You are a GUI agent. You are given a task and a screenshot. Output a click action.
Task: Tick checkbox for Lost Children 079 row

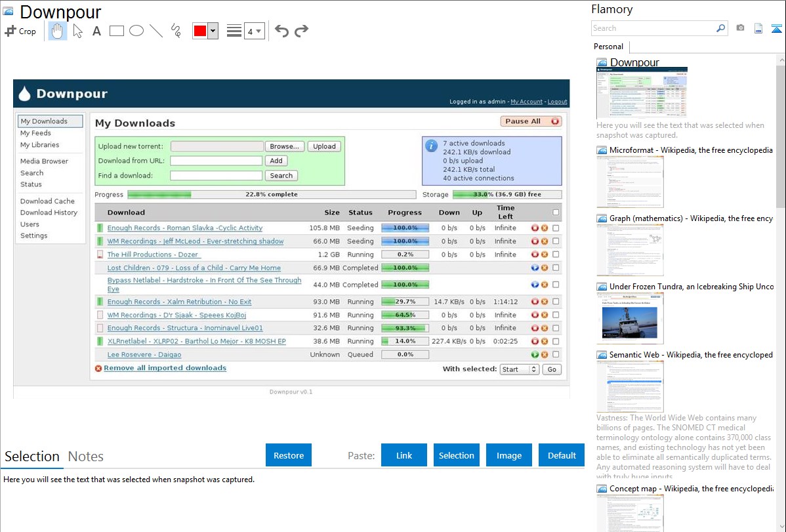(556, 268)
